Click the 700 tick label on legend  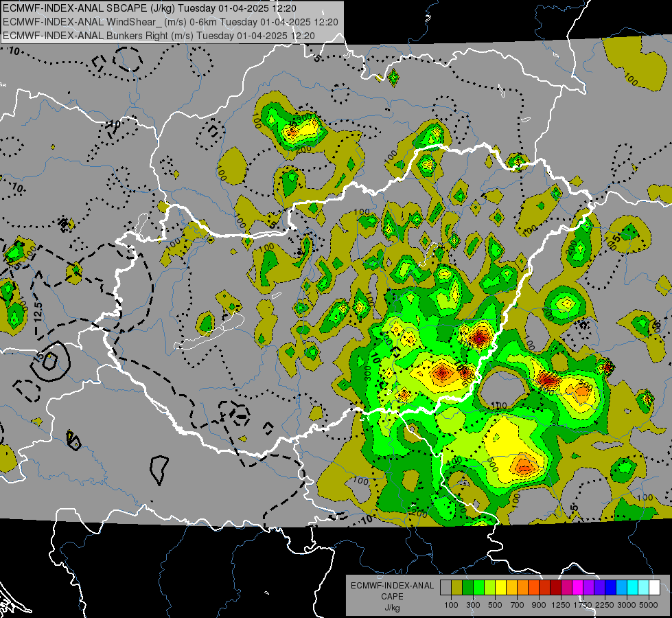518,605
